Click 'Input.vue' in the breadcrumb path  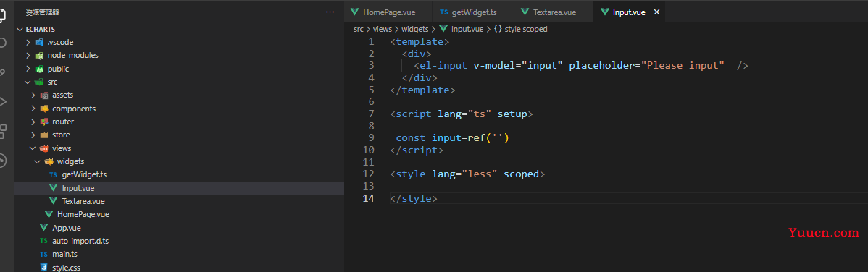coord(467,29)
